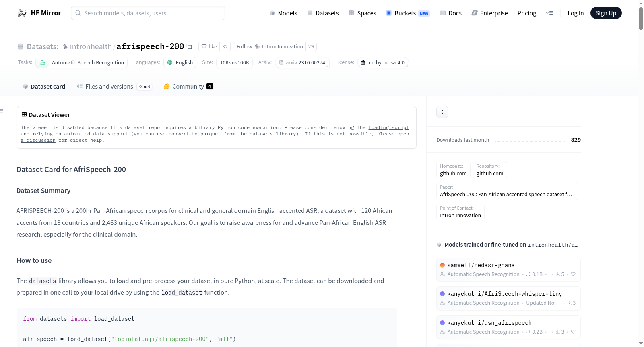
Task: Switch to the Dataset card tab
Action: 44,87
